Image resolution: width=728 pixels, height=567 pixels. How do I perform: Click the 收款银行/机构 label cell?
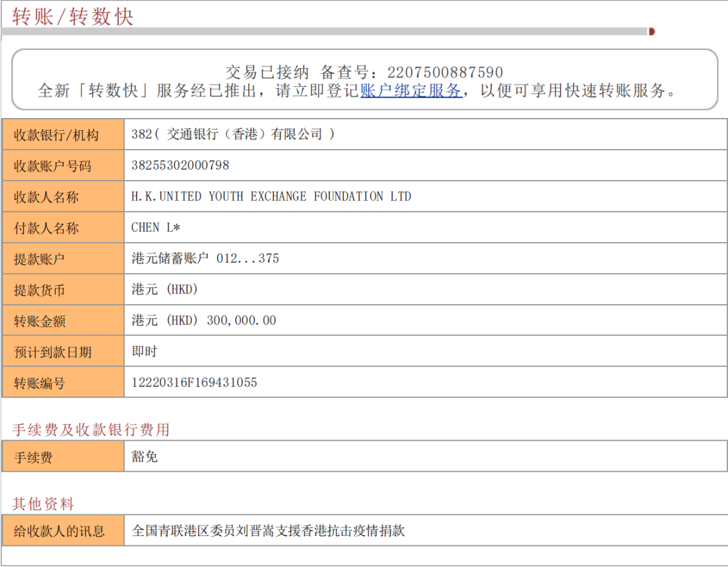point(57,135)
